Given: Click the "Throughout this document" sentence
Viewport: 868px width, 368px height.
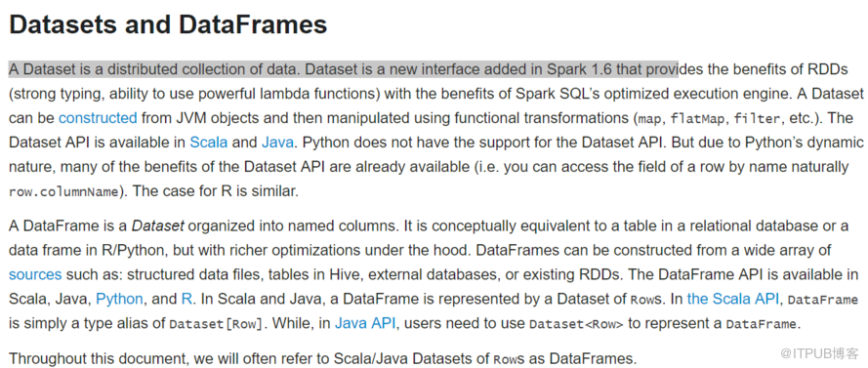Looking at the screenshot, I should point(323,358).
